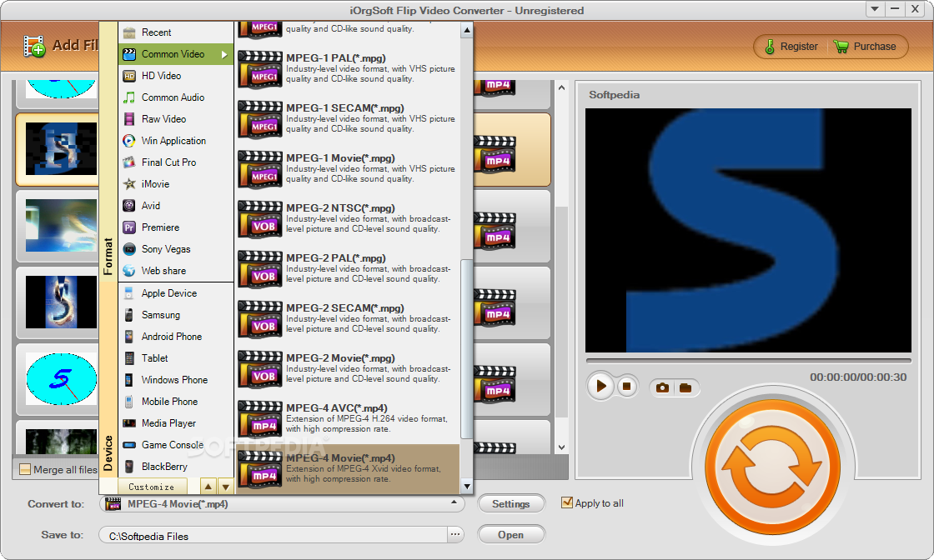Click the MPEG-1 Movie format icon

[259, 170]
